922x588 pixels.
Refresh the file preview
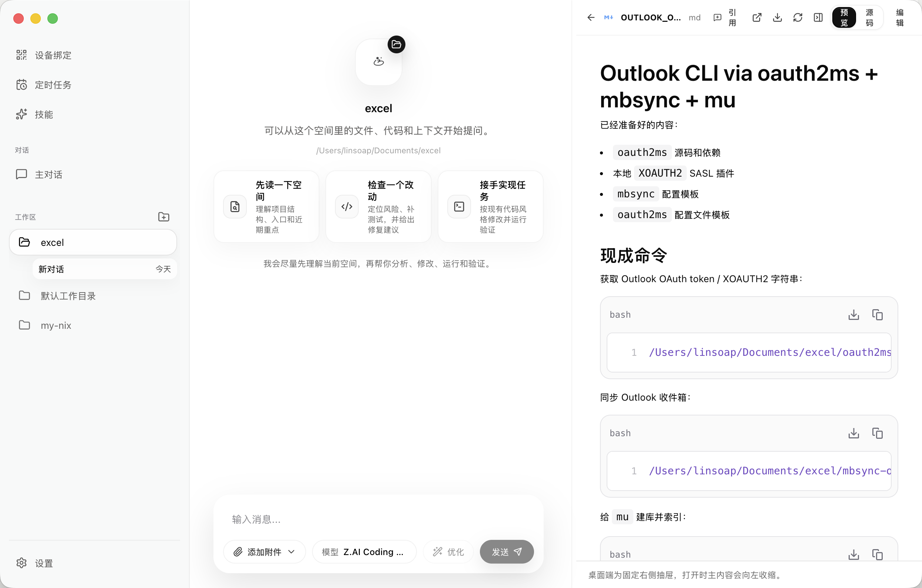click(797, 18)
